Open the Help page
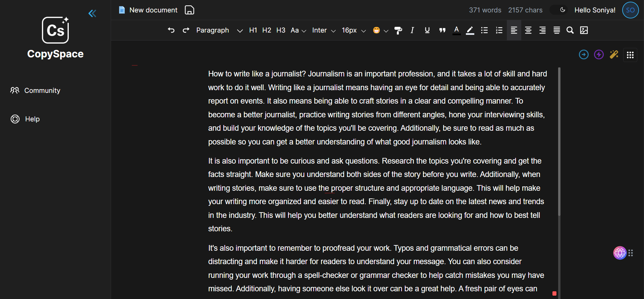The height and width of the screenshot is (299, 644). pyautogui.click(x=25, y=119)
